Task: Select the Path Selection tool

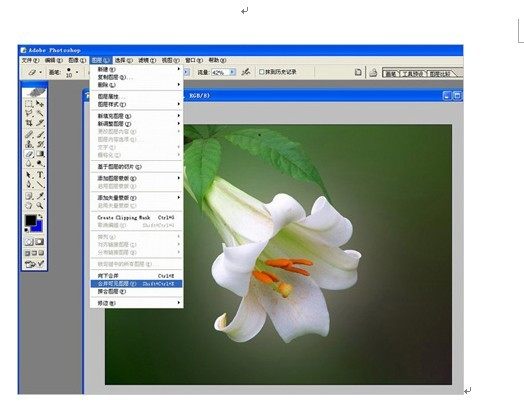Action: (x=29, y=175)
